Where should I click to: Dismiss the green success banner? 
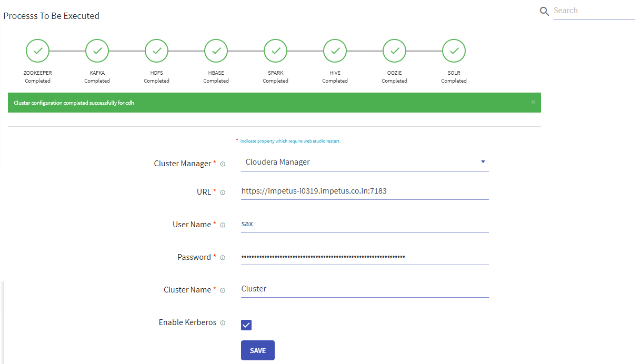[533, 103]
